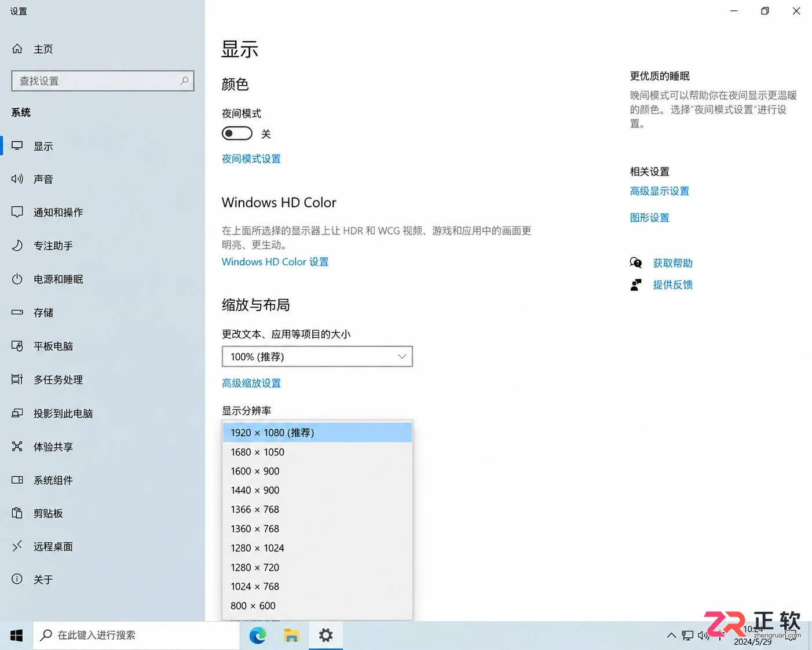Open 图形设置 link
Viewport: 812px width, 650px height.
tap(649, 218)
